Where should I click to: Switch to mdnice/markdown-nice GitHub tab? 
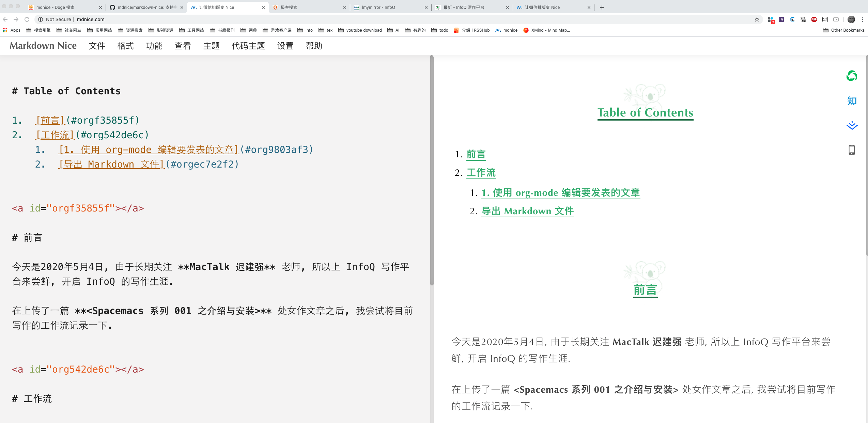[146, 7]
